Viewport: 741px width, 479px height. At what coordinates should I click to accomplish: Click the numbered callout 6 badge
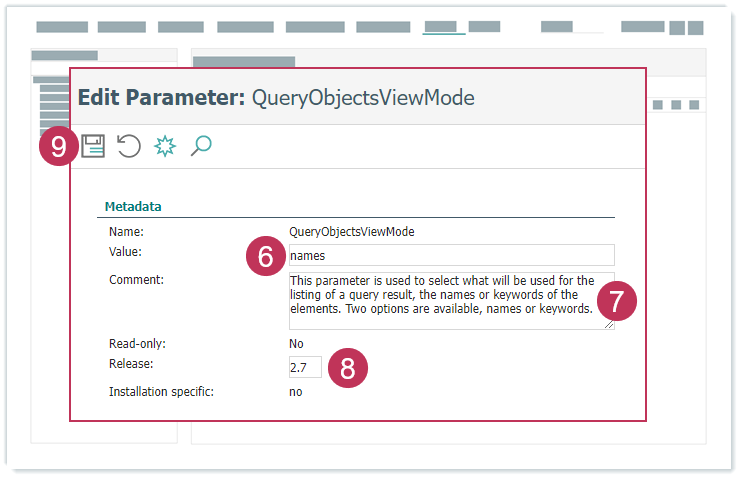265,257
